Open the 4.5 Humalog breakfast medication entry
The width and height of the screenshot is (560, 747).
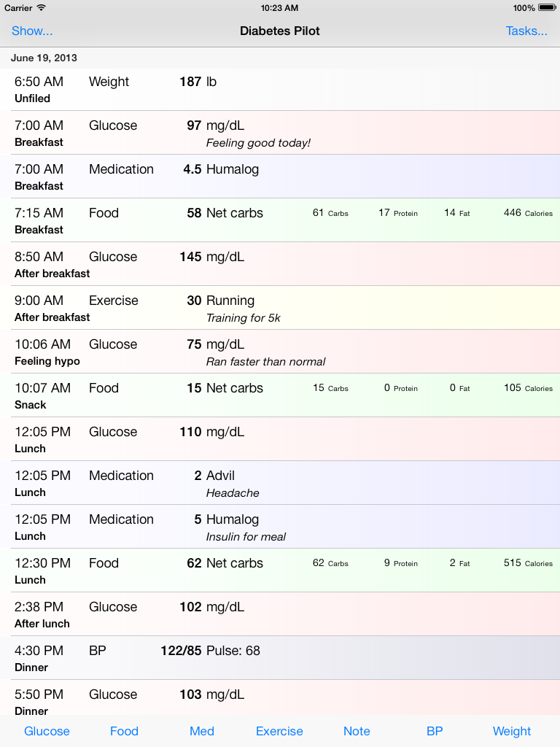coord(280,177)
